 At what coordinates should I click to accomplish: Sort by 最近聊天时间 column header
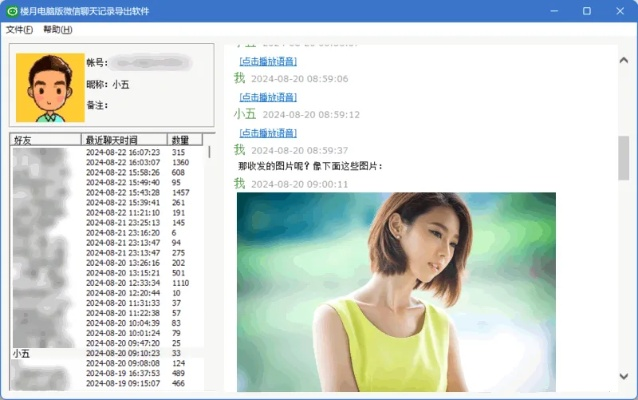point(124,140)
